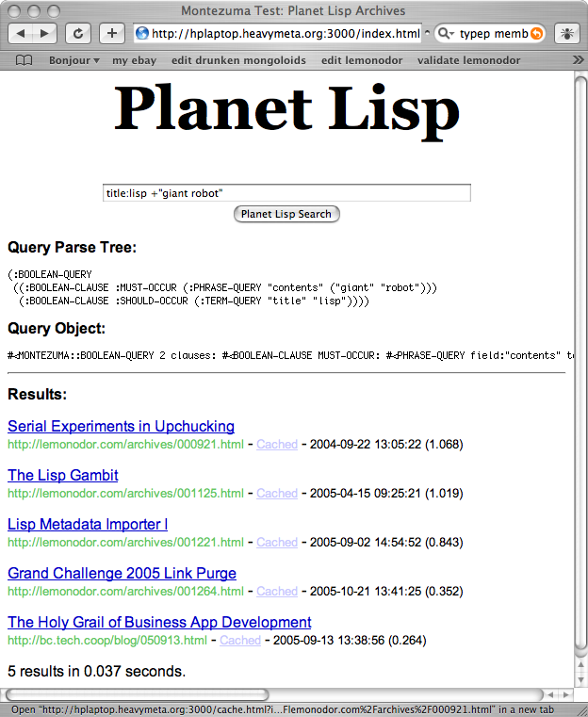Go back with the Back arrow button

click(20, 34)
